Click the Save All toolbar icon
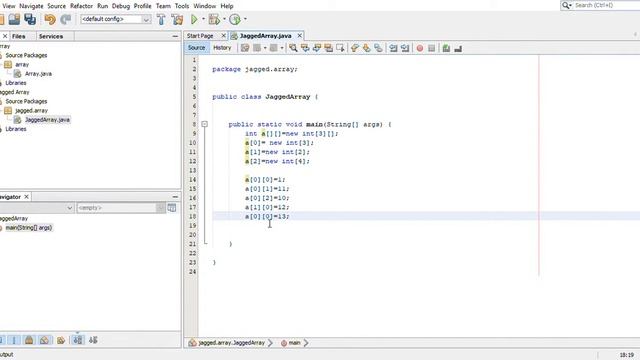 click(30, 19)
